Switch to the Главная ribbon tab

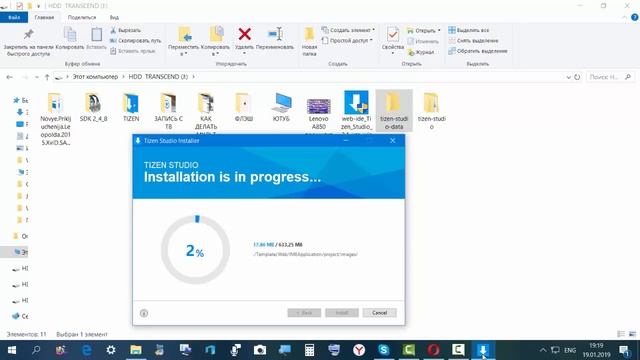click(44, 18)
